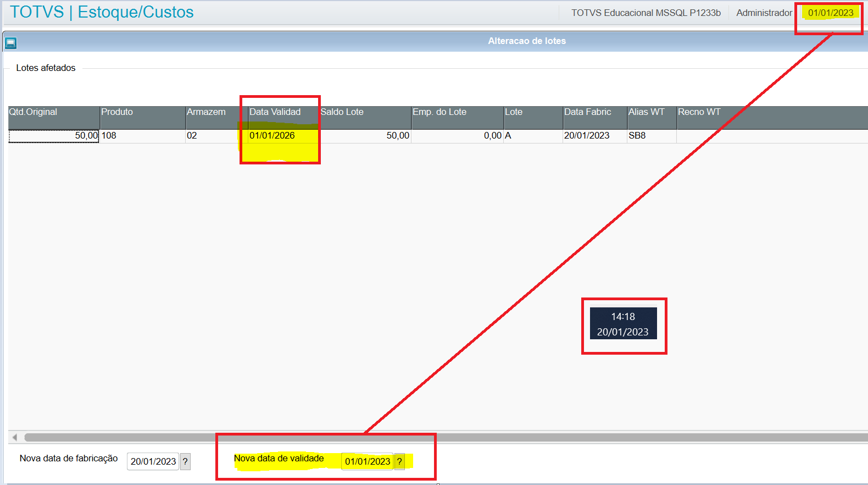Open the help button for Nova data de validade
This screenshot has height=485, width=868.
click(399, 461)
